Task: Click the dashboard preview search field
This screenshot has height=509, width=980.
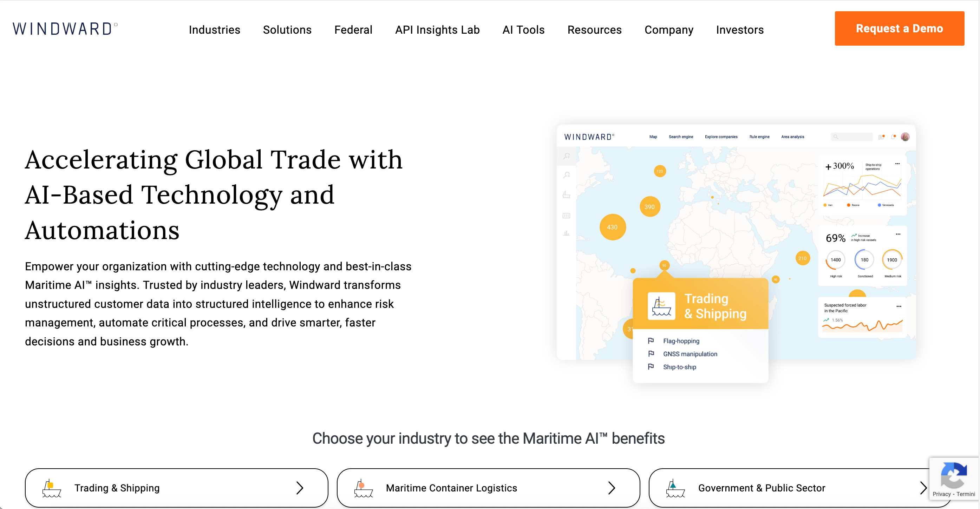Action: coord(852,137)
